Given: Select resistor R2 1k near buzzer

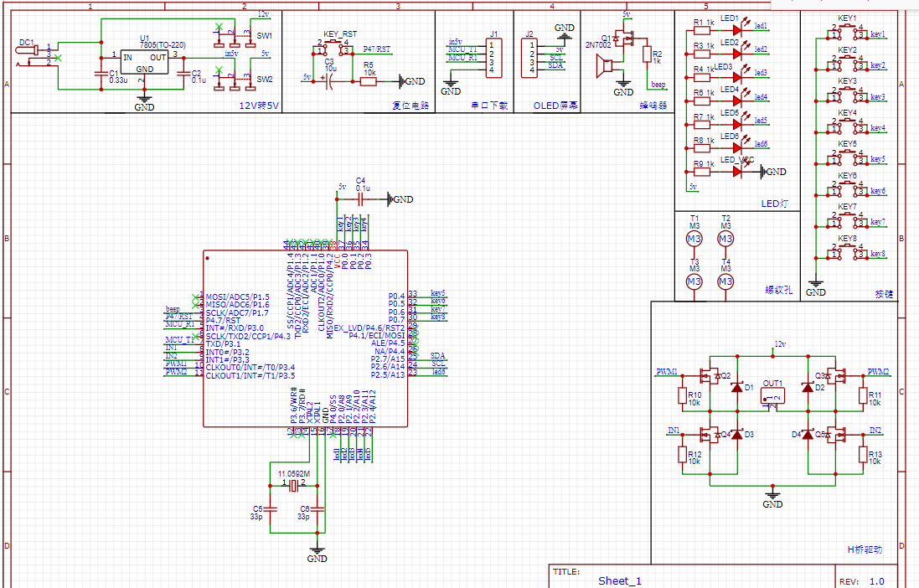Looking at the screenshot, I should [647, 55].
